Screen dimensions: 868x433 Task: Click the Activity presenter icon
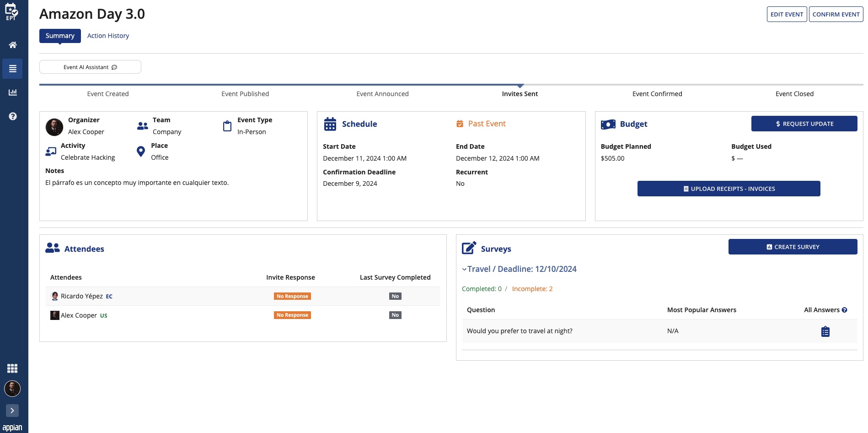[x=51, y=152]
